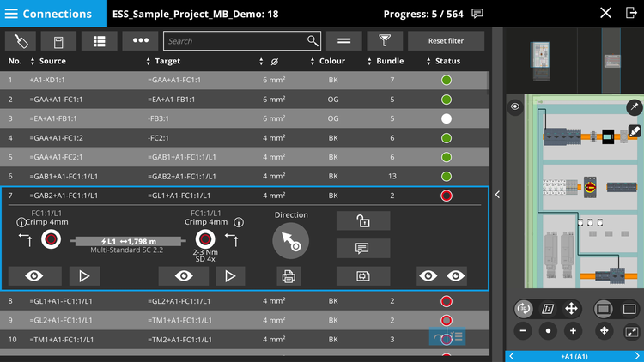Click the Search input field
644x362 pixels.
point(235,40)
